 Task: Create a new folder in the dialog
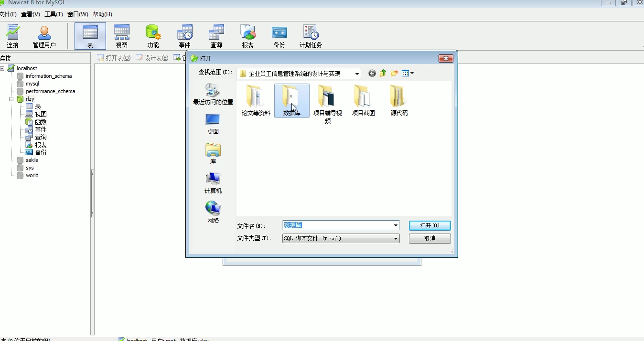(393, 73)
